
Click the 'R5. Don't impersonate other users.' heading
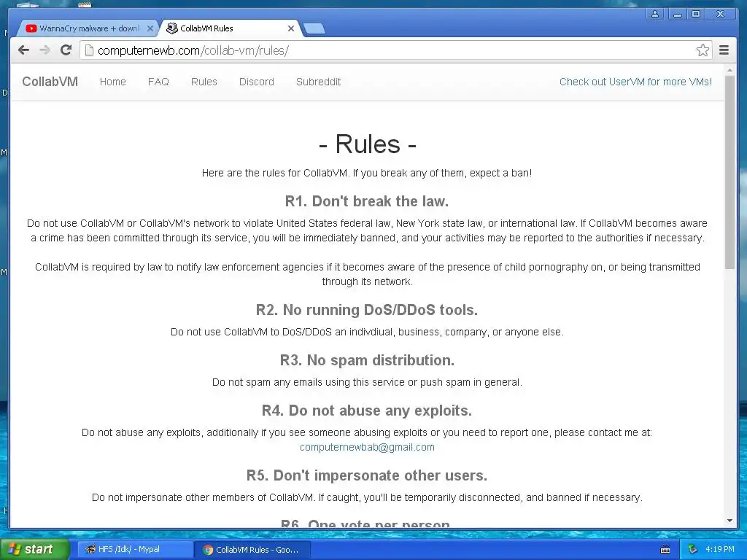(x=367, y=475)
